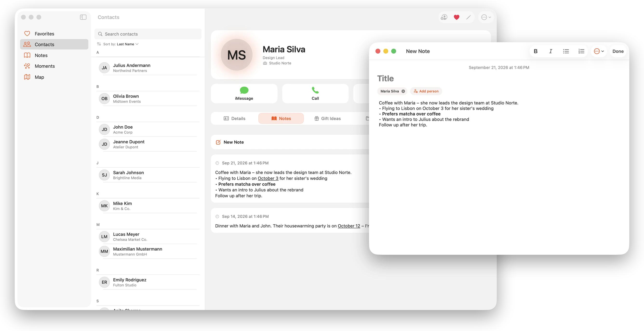
Task: Select contact Julius Andermann
Action: click(148, 68)
